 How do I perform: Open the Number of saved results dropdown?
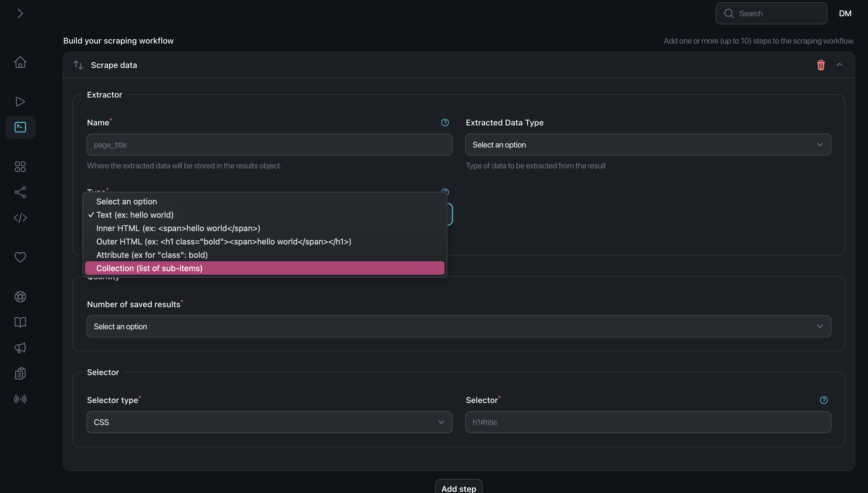pyautogui.click(x=458, y=326)
